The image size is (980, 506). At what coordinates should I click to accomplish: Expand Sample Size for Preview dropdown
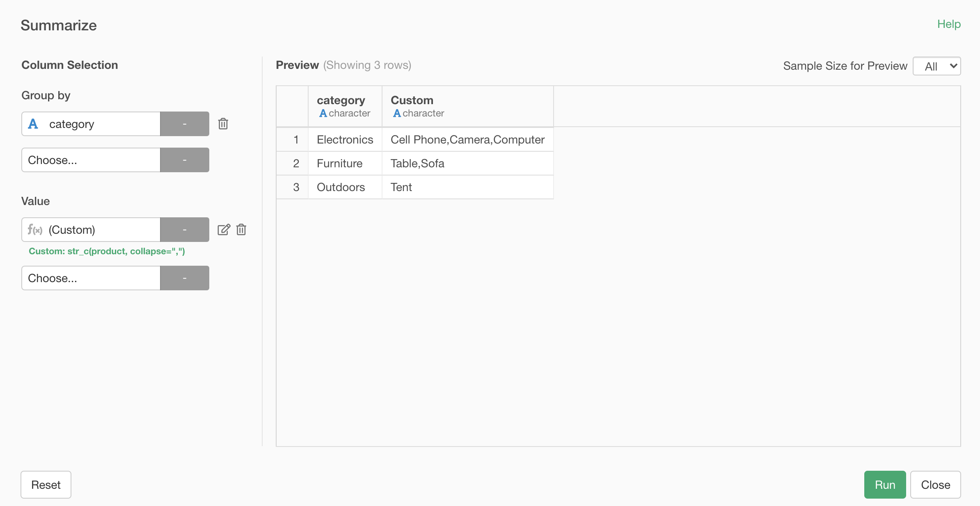click(937, 66)
